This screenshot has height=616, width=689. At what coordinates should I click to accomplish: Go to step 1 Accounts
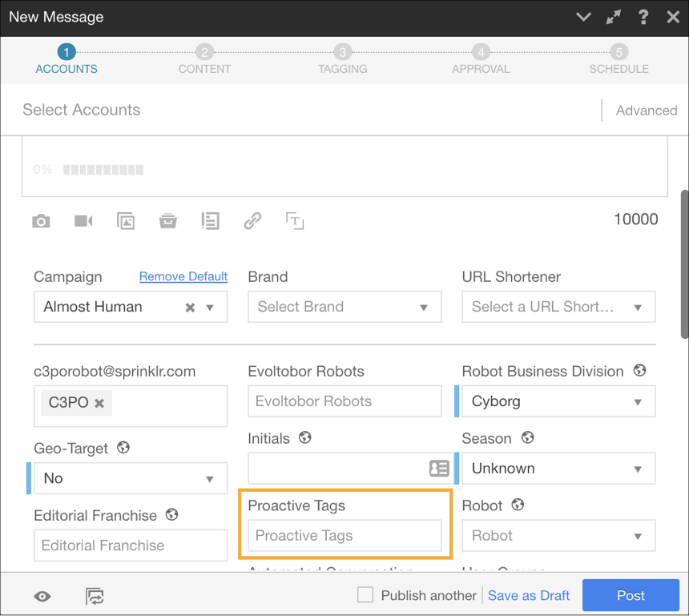pyautogui.click(x=66, y=59)
